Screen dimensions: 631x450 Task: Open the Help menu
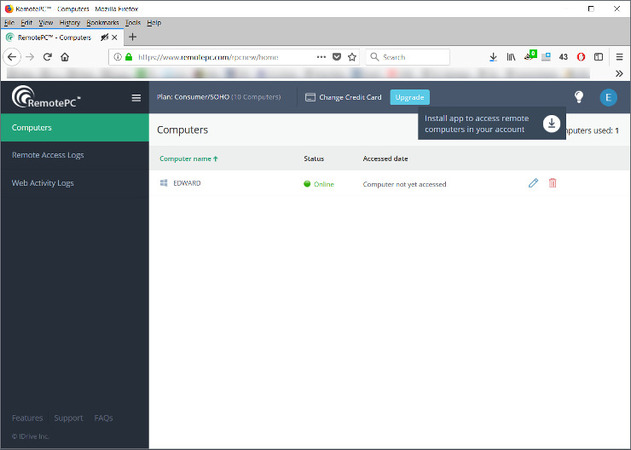pos(154,23)
